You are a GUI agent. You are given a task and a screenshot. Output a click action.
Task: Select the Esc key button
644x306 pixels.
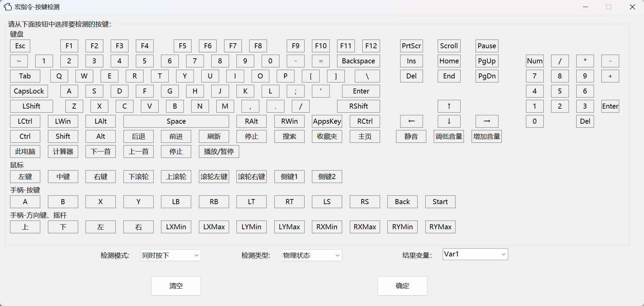click(20, 46)
